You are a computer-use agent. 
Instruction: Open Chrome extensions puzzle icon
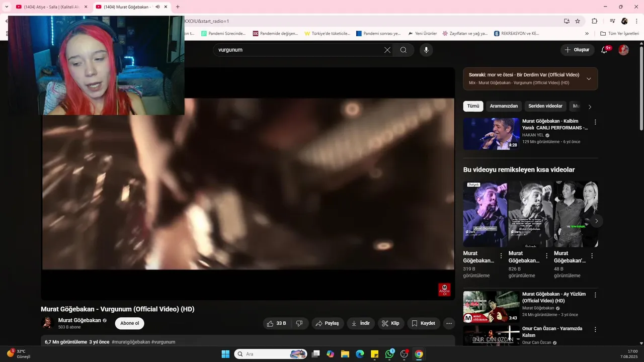[594, 21]
